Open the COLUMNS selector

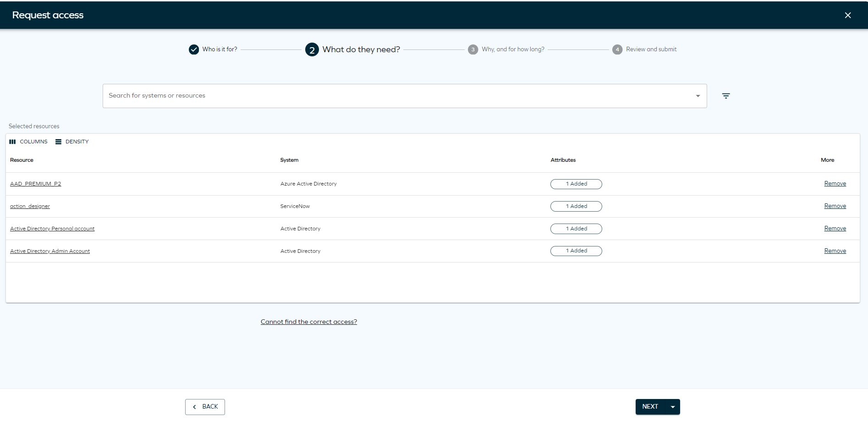pos(28,142)
